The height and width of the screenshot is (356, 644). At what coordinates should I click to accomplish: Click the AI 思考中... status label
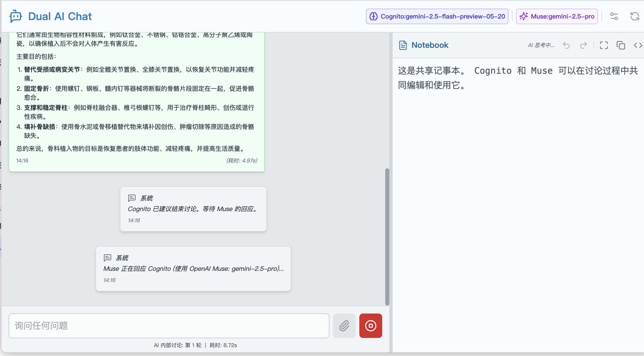click(541, 45)
